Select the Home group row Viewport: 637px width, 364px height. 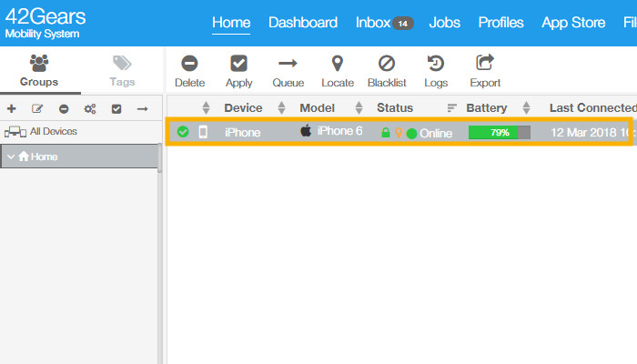tap(79, 156)
